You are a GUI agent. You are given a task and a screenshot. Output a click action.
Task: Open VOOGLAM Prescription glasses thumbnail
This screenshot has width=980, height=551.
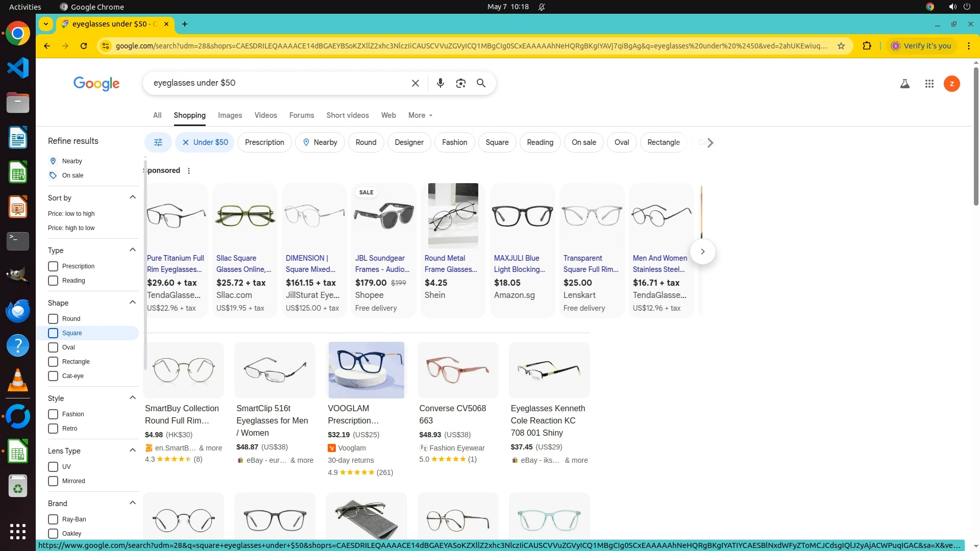tap(366, 370)
